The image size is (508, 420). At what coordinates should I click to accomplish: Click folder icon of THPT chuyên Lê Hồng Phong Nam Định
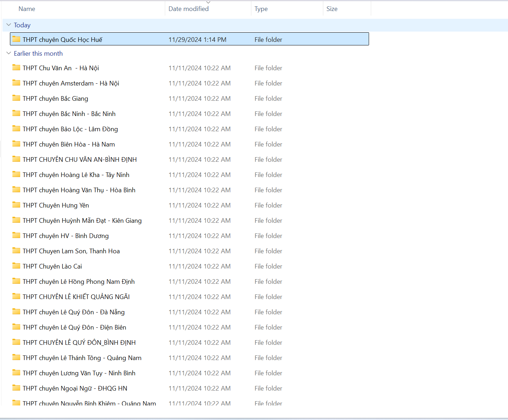click(x=16, y=281)
